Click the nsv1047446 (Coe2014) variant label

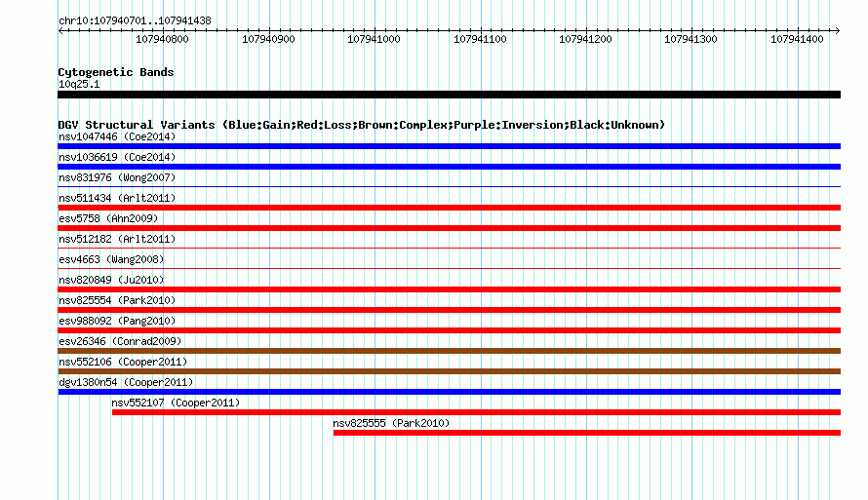[x=117, y=136]
